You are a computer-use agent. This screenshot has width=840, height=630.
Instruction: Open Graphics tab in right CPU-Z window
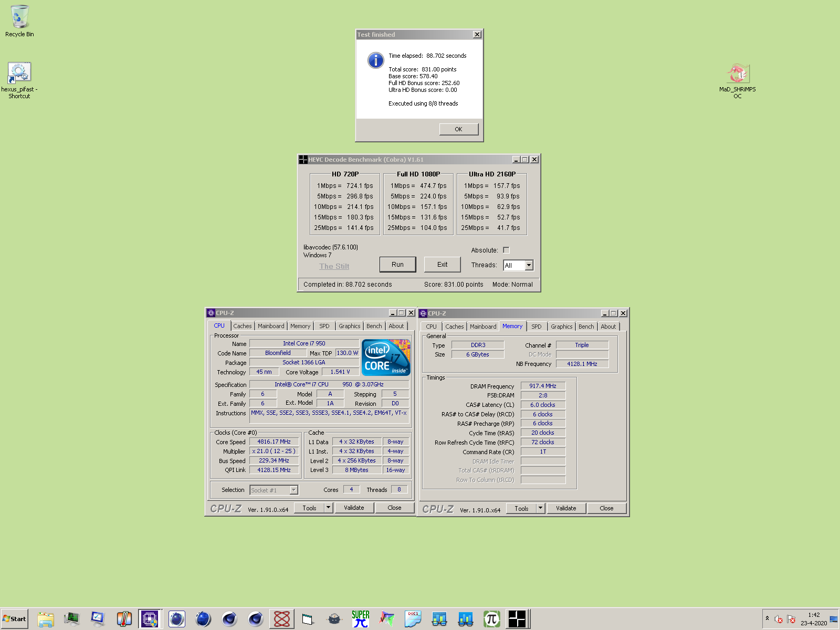tap(562, 327)
